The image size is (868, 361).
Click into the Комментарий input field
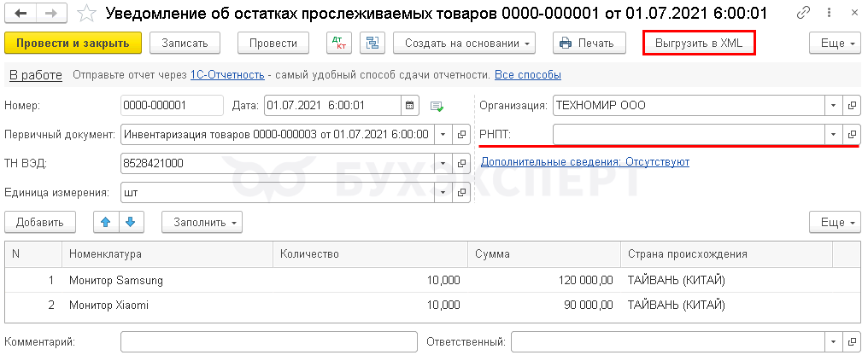click(x=268, y=341)
